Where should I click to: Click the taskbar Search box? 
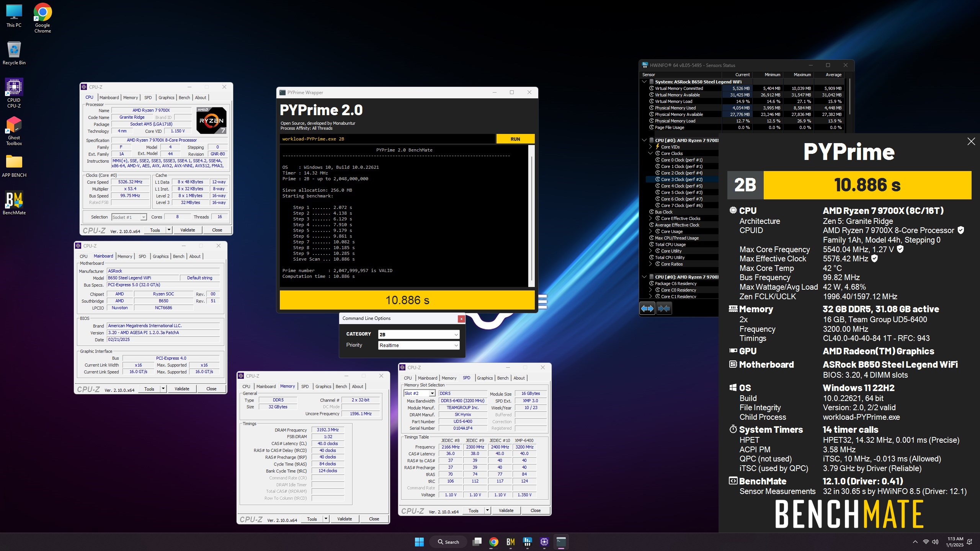pos(448,542)
